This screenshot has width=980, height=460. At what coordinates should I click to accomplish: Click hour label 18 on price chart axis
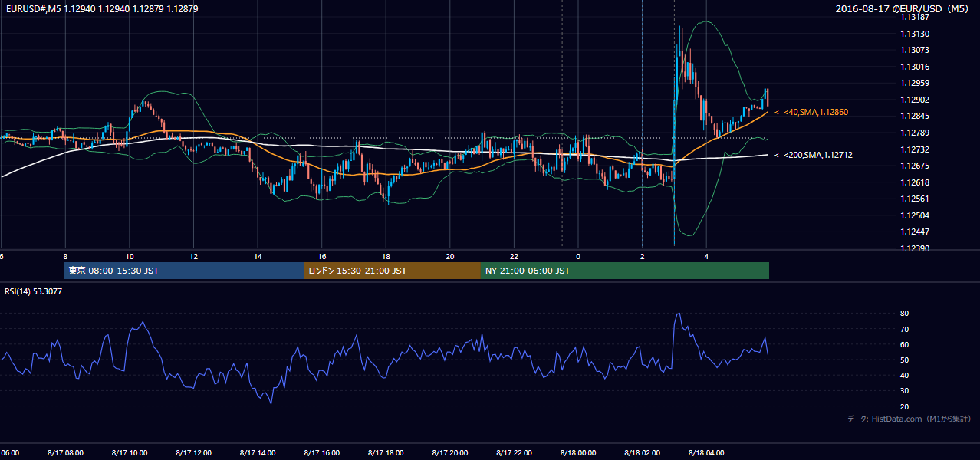[386, 256]
